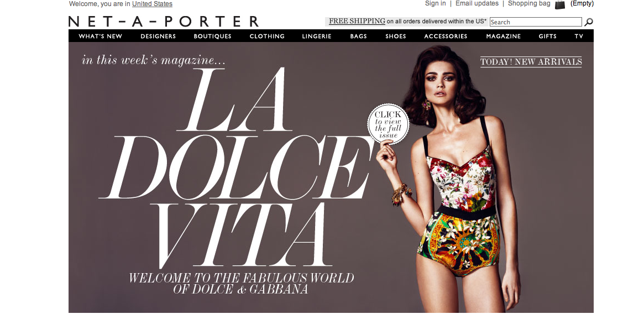Open the Magazine section
The image size is (644, 314).
tap(503, 36)
